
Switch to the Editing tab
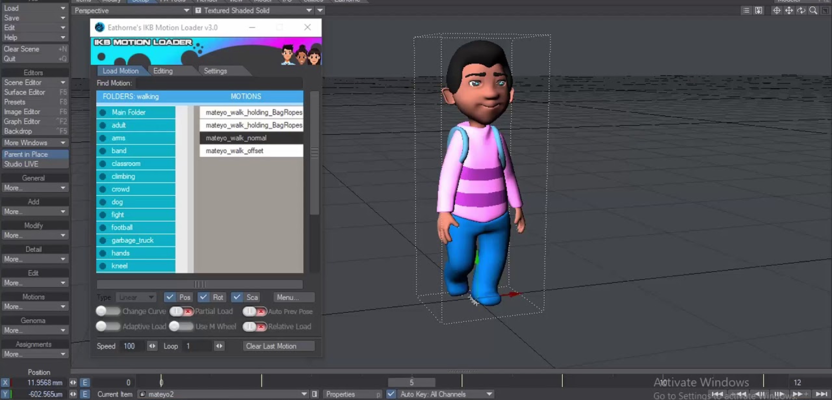point(163,71)
